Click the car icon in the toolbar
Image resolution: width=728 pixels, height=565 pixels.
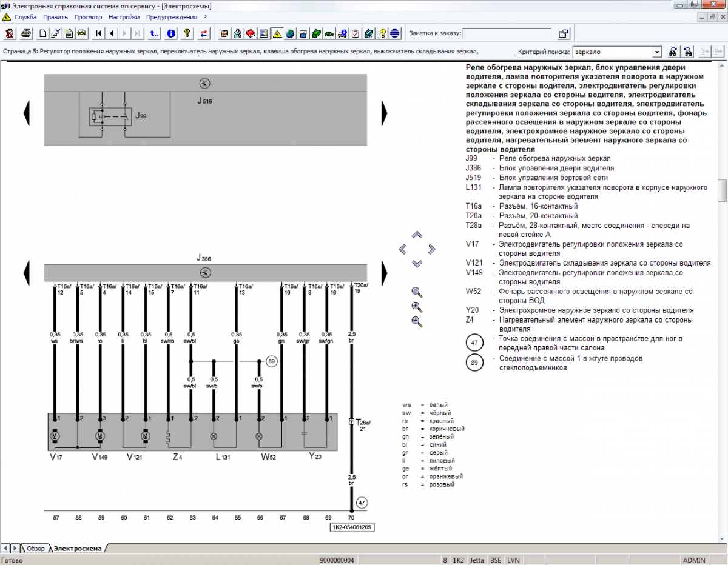tap(81, 33)
